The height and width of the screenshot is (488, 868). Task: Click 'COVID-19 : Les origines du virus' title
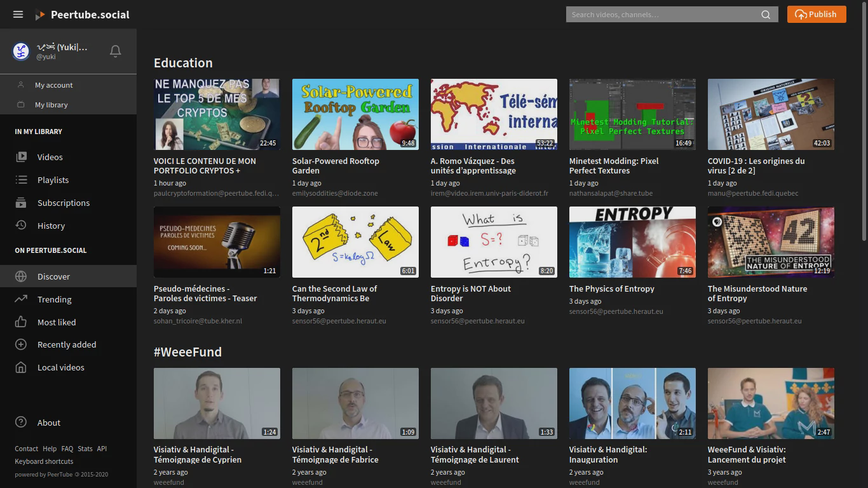(756, 166)
